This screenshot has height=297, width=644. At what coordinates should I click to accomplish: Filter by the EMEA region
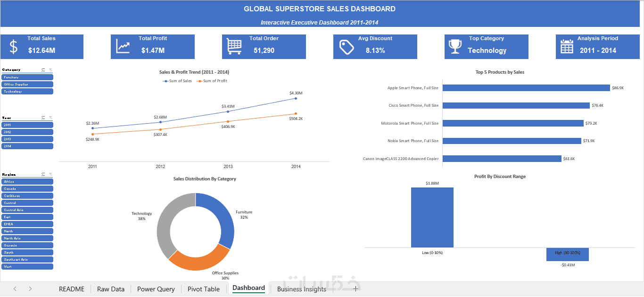(27, 224)
